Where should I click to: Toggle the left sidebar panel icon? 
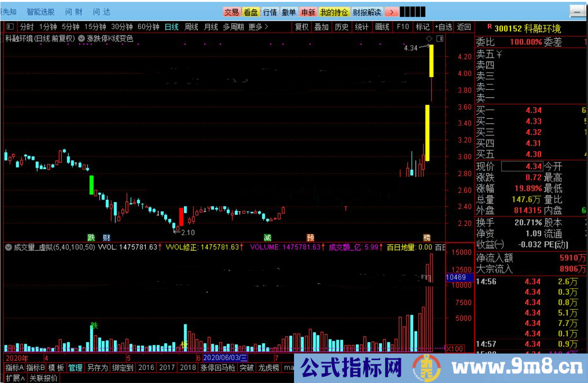point(10,27)
